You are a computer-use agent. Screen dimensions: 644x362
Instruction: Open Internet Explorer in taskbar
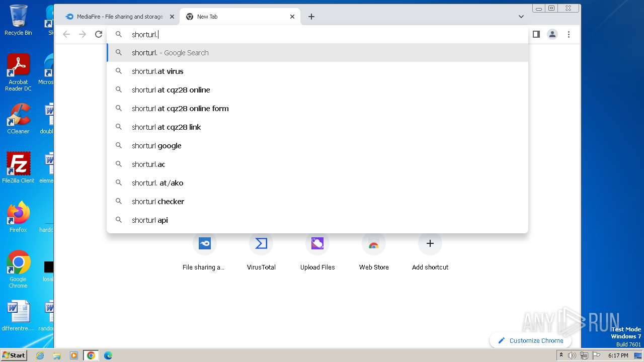40,355
